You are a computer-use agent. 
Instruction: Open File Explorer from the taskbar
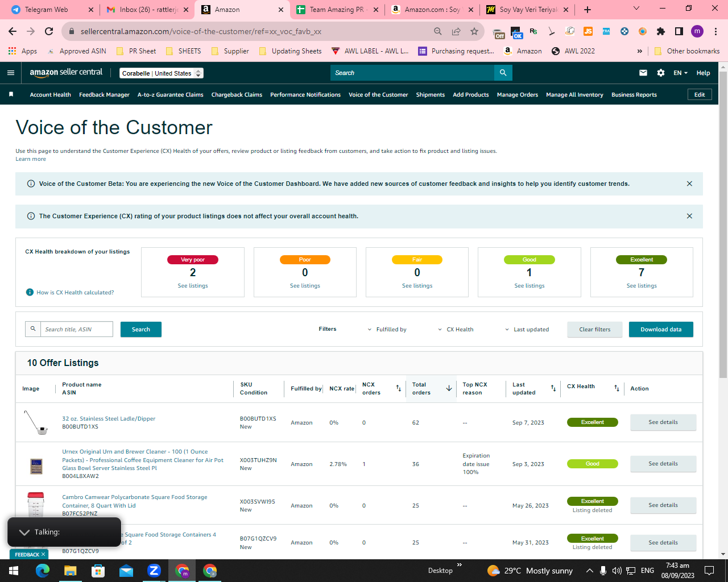tap(70, 571)
